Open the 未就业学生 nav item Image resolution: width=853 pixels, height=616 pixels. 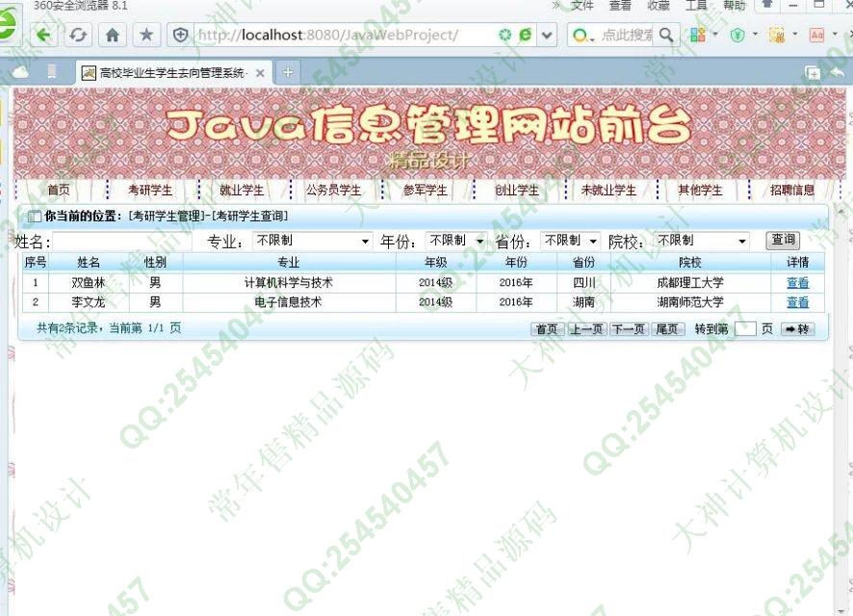tap(608, 191)
